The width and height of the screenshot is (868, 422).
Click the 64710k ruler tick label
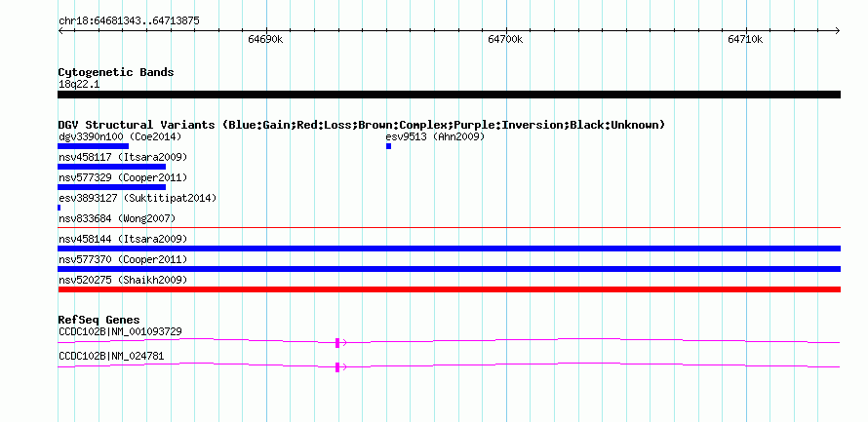tap(745, 39)
